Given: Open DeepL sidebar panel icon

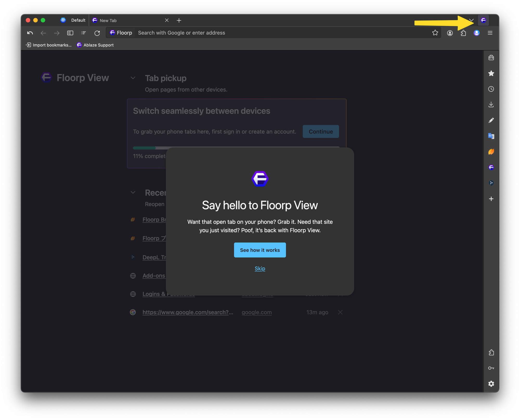Looking at the screenshot, I should coord(491,183).
